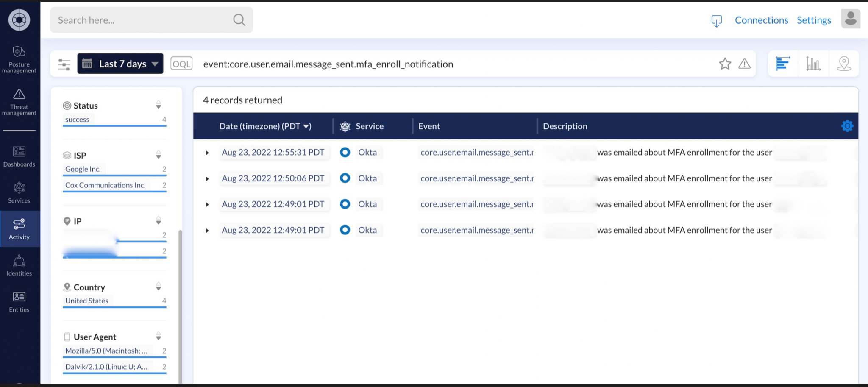
Task: Open the PDT timezone dropdown in Date header
Action: tap(297, 126)
